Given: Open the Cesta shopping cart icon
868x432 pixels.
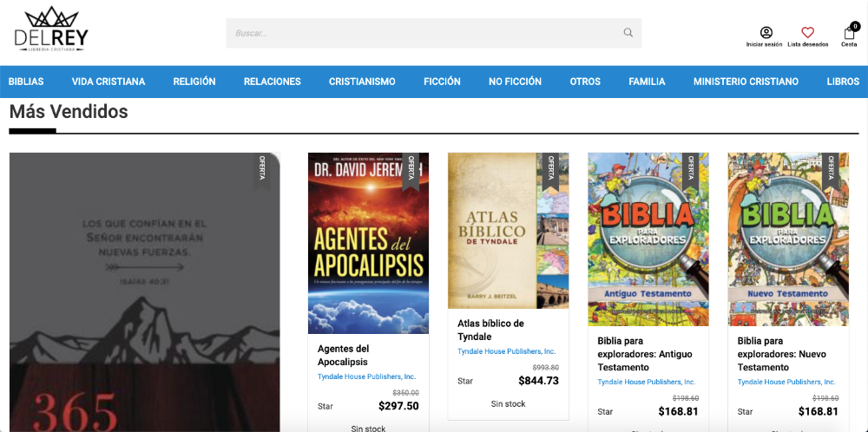Looking at the screenshot, I should (849, 34).
